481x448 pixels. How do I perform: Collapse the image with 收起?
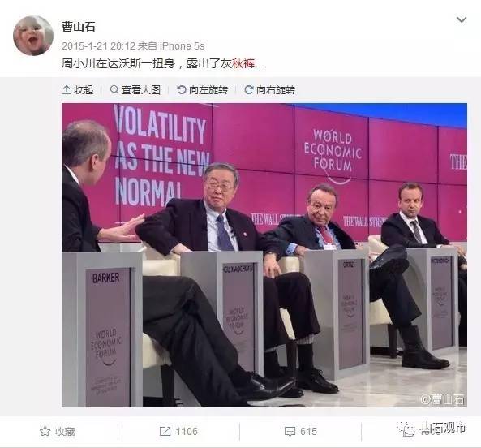(78, 90)
